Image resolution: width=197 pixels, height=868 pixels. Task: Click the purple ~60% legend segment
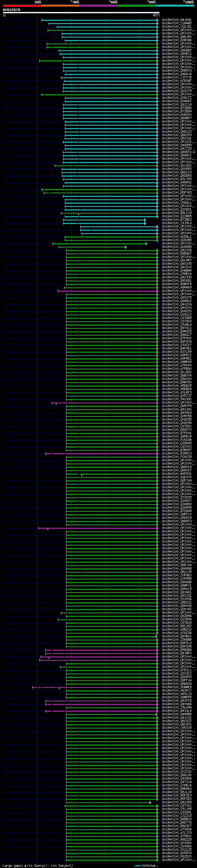(99, 6)
